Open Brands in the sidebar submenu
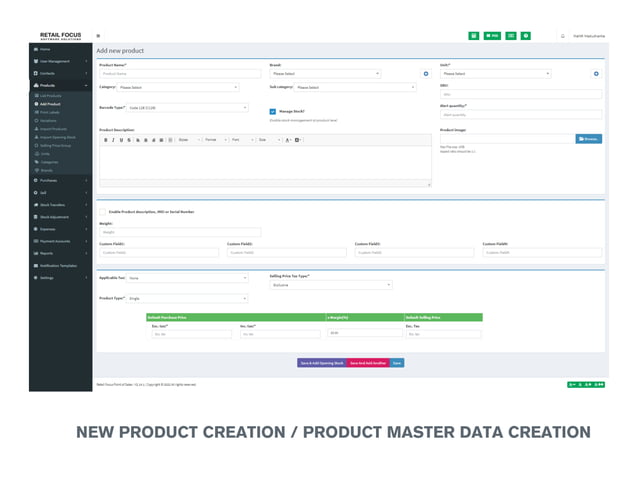The image size is (638, 493). [x=46, y=170]
